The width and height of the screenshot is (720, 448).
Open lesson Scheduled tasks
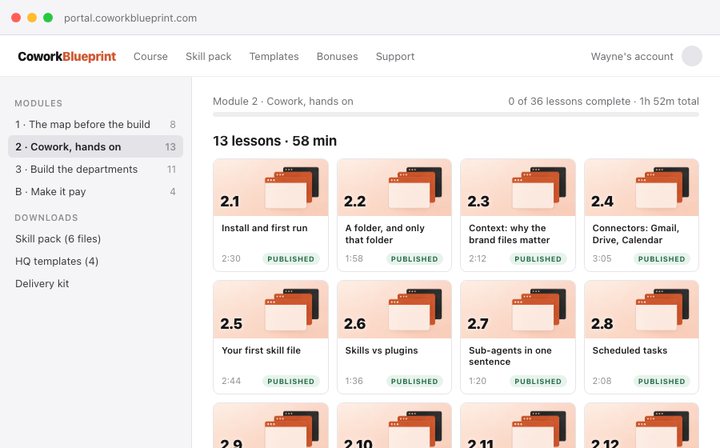click(630, 350)
